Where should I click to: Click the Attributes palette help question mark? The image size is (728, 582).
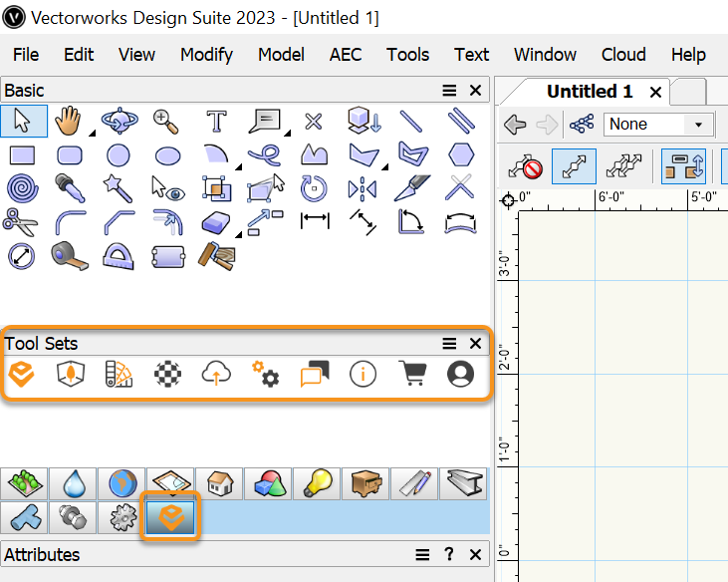[x=449, y=554]
